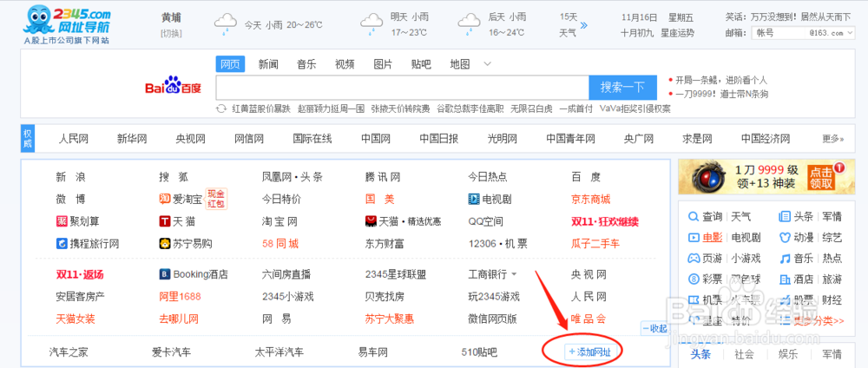Click the 头条 news icon in sidebar
This screenshot has width=868, height=368.
(785, 216)
